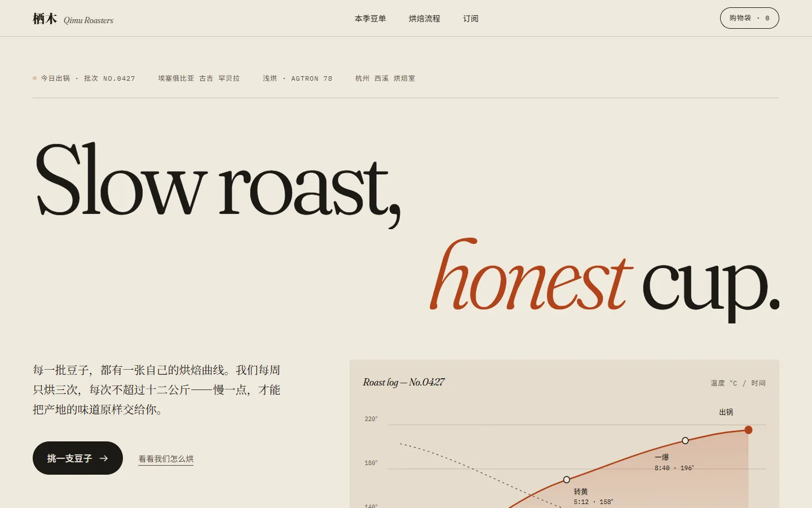Click the 挑一支豆子 button
The height and width of the screenshot is (508, 812).
pyautogui.click(x=78, y=458)
